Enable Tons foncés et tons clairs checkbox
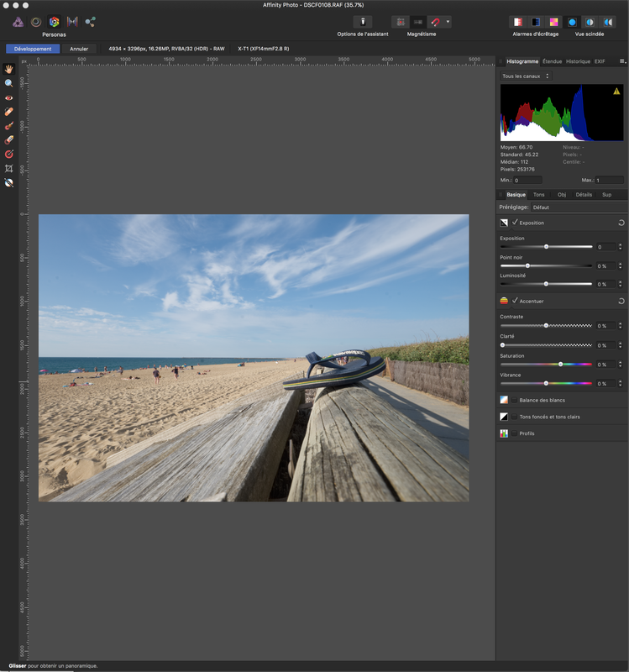Image resolution: width=629 pixels, height=672 pixels. pos(514,417)
